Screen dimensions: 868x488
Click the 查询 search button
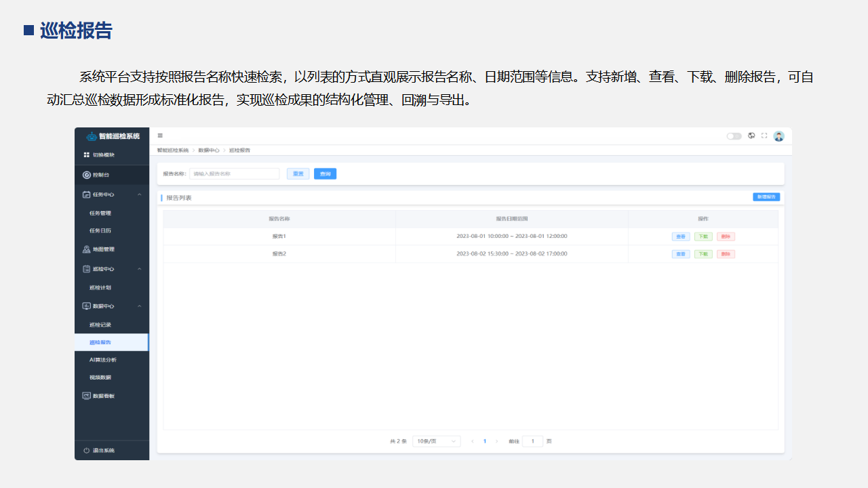[325, 174]
